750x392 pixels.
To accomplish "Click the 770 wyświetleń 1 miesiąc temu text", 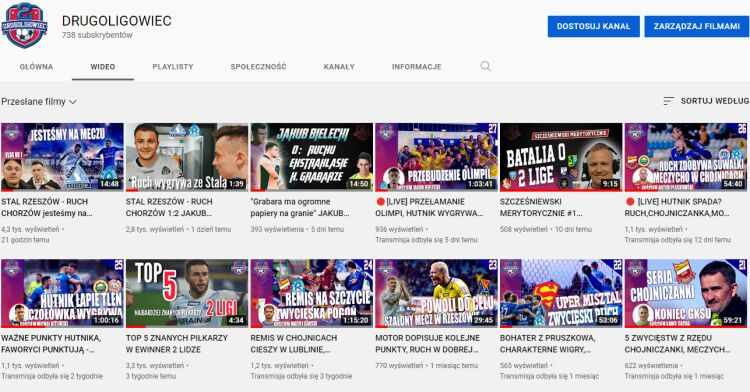I will (427, 366).
